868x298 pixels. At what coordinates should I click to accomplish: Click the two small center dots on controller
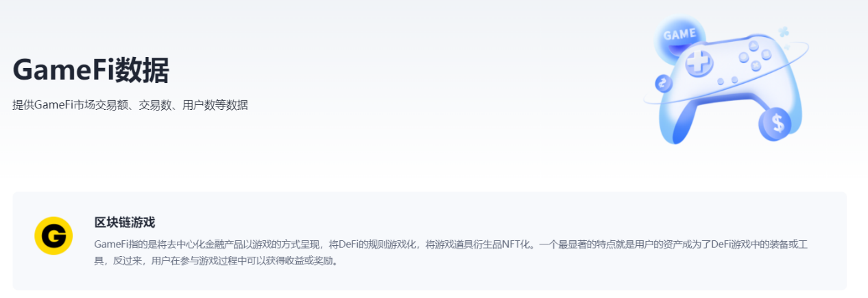point(727,81)
